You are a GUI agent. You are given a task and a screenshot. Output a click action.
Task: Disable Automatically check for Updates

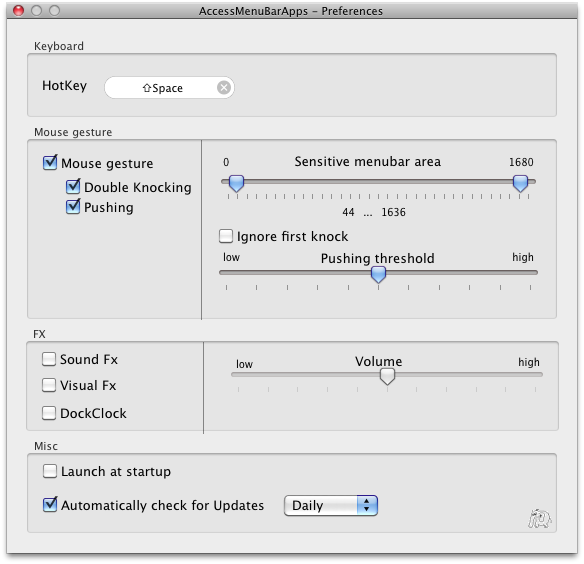[x=50, y=504]
